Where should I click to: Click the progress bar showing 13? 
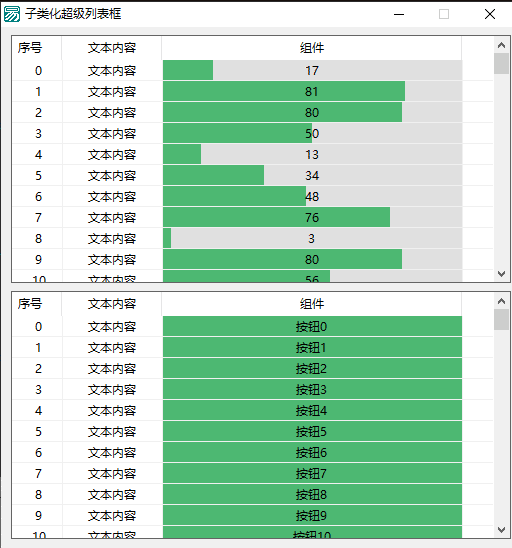312,154
